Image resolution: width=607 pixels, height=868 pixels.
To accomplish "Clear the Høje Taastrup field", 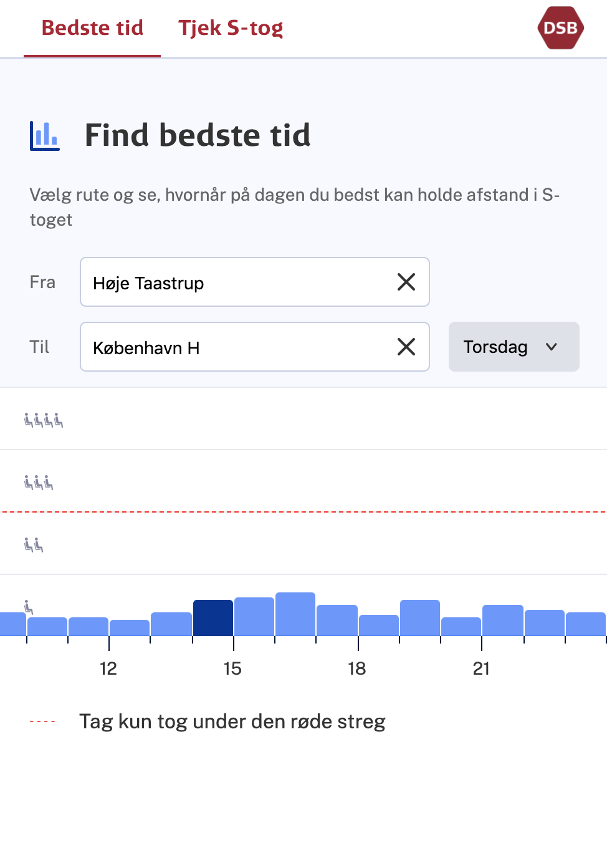I will tap(406, 282).
